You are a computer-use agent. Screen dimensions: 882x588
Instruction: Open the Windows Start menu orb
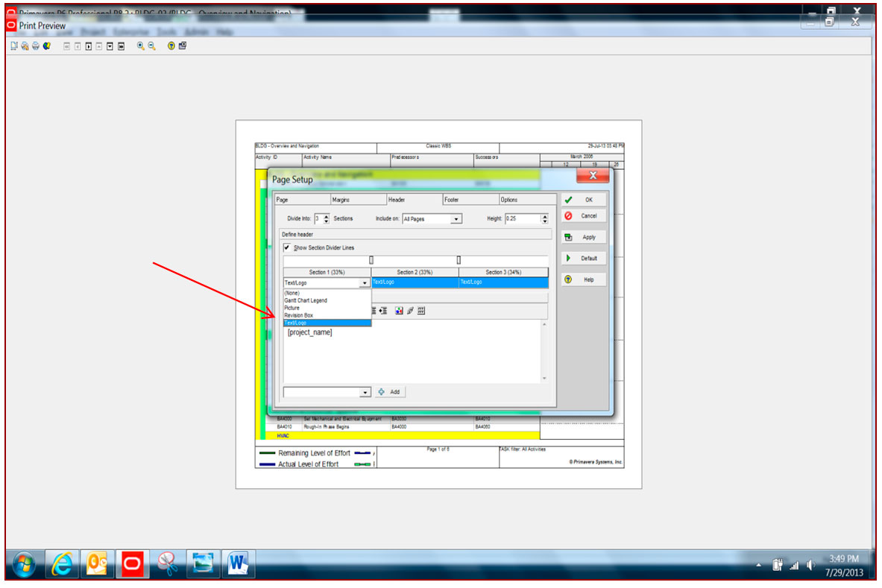[24, 564]
